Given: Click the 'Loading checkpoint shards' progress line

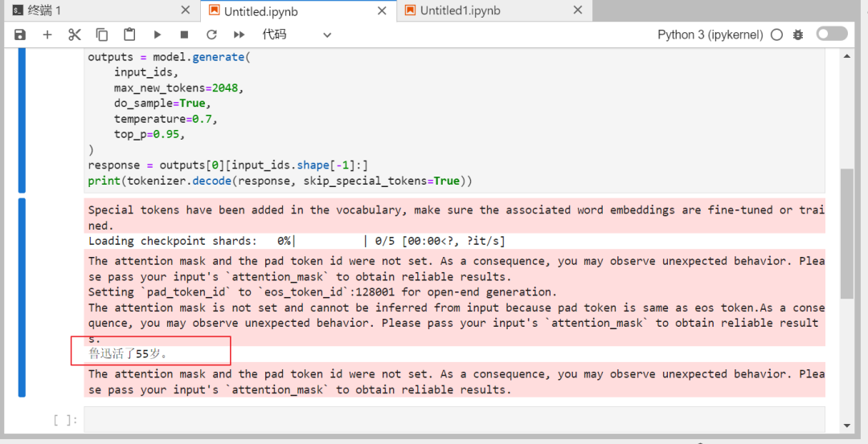Looking at the screenshot, I should point(297,241).
